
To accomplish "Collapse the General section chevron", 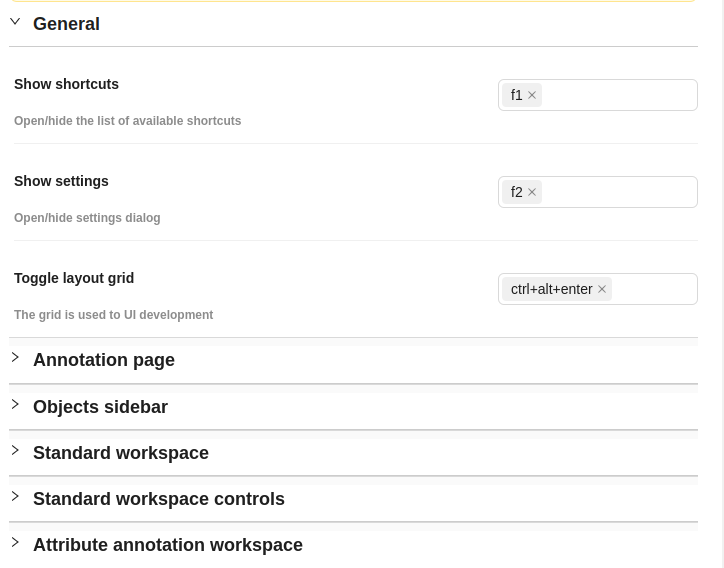I will [x=15, y=22].
